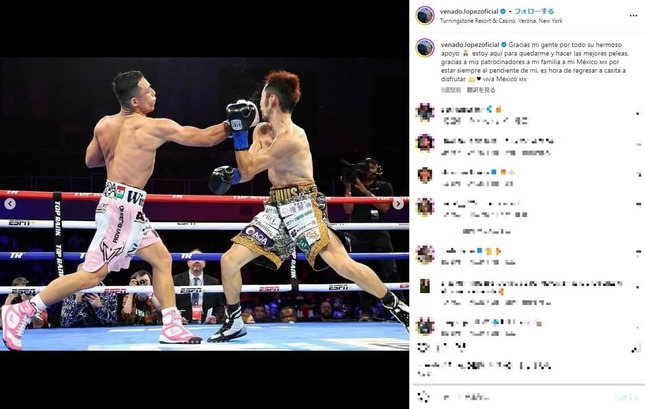
Task: Go to previous photo with left arrow
Action: (10, 204)
